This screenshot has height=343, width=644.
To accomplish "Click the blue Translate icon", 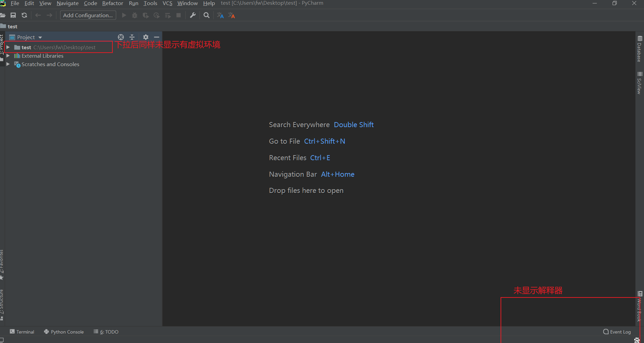I will (220, 16).
